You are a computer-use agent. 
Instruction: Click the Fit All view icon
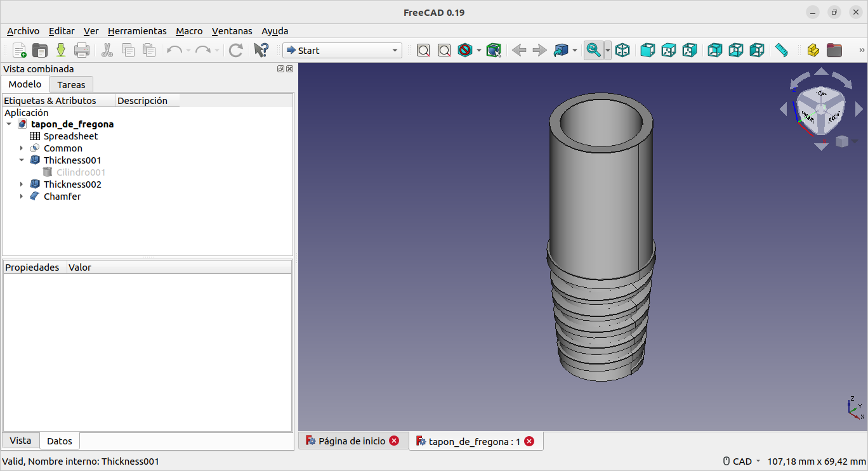pyautogui.click(x=423, y=50)
